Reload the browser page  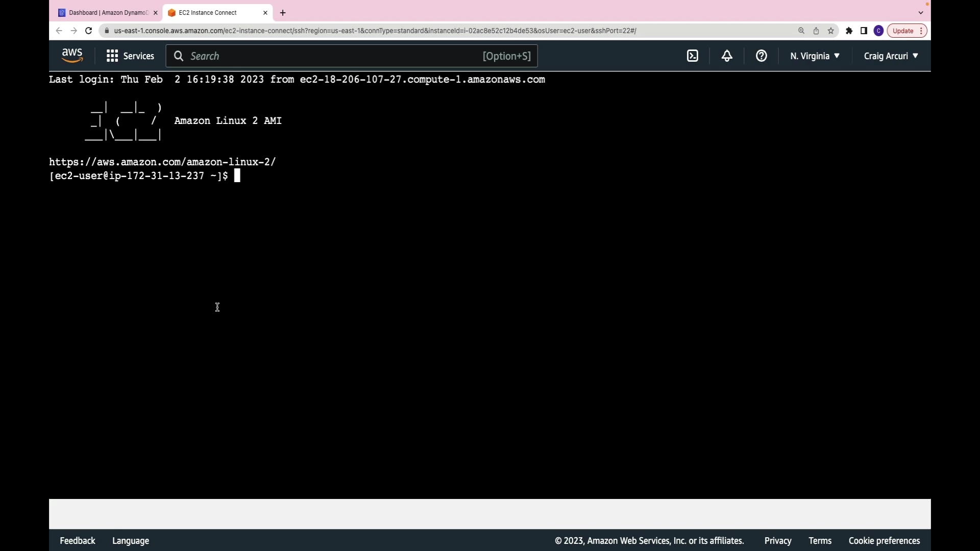(88, 31)
